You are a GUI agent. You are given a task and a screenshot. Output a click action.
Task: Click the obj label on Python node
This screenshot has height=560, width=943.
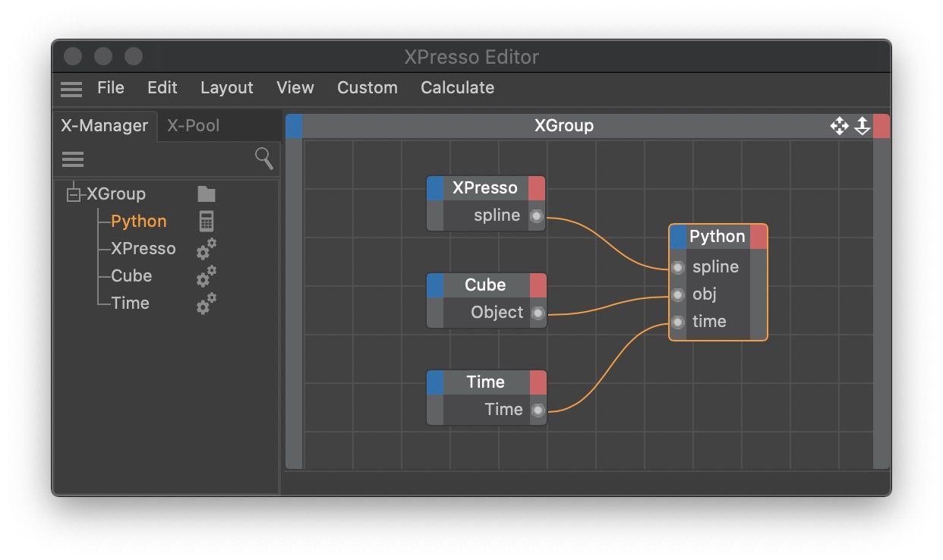[x=705, y=294]
